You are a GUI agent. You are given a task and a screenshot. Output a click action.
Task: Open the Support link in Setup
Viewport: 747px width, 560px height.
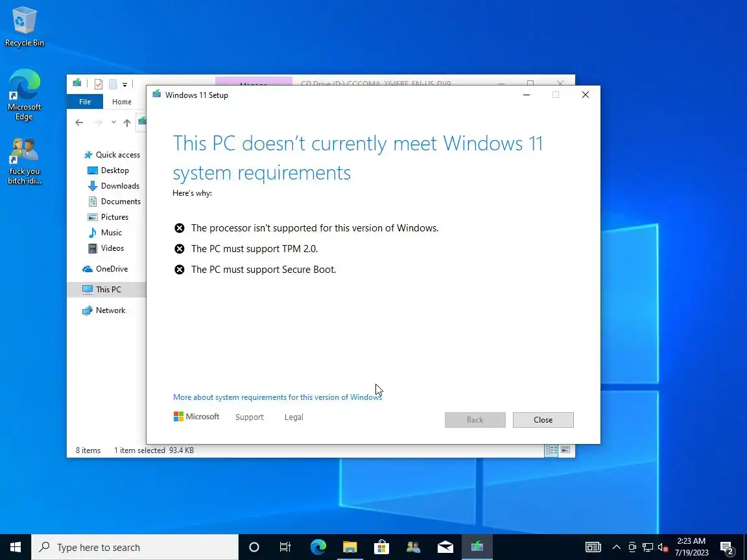coord(249,417)
